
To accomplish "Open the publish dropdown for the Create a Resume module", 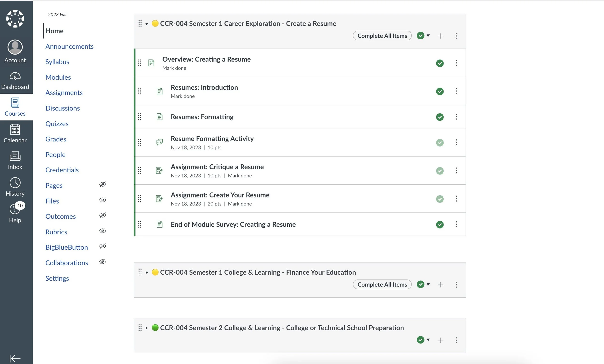I will point(428,35).
